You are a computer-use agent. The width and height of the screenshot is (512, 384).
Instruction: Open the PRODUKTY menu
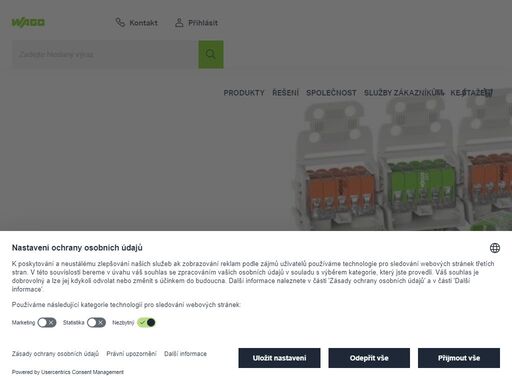(x=244, y=93)
